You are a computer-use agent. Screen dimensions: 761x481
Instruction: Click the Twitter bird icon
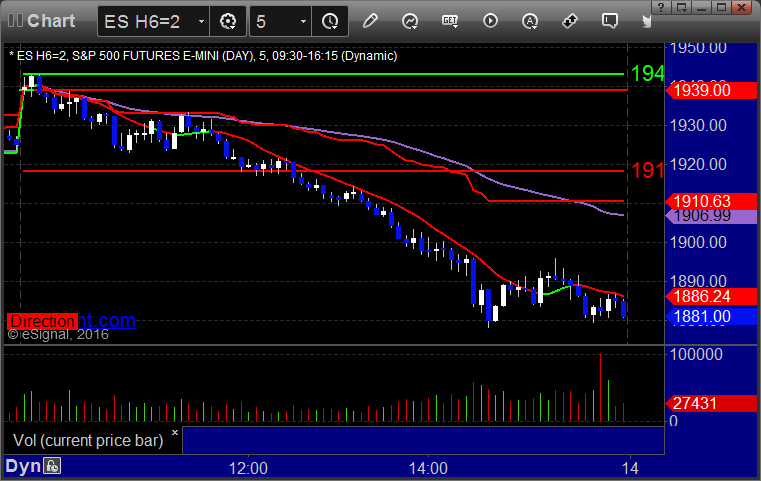tap(646, 21)
